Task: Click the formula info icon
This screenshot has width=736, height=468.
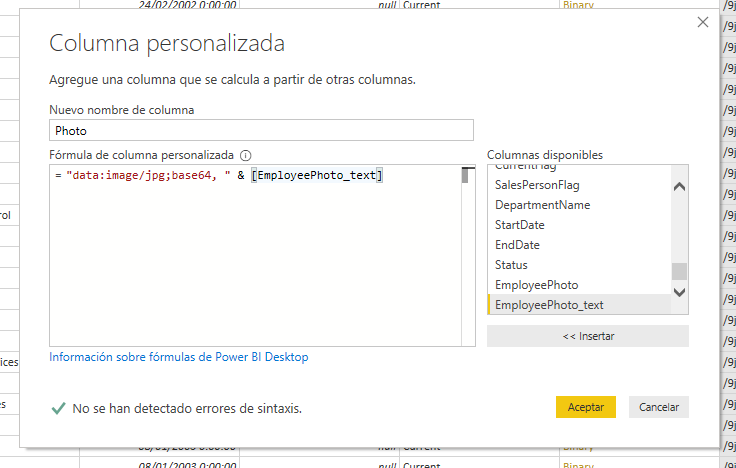Action: tap(245, 155)
